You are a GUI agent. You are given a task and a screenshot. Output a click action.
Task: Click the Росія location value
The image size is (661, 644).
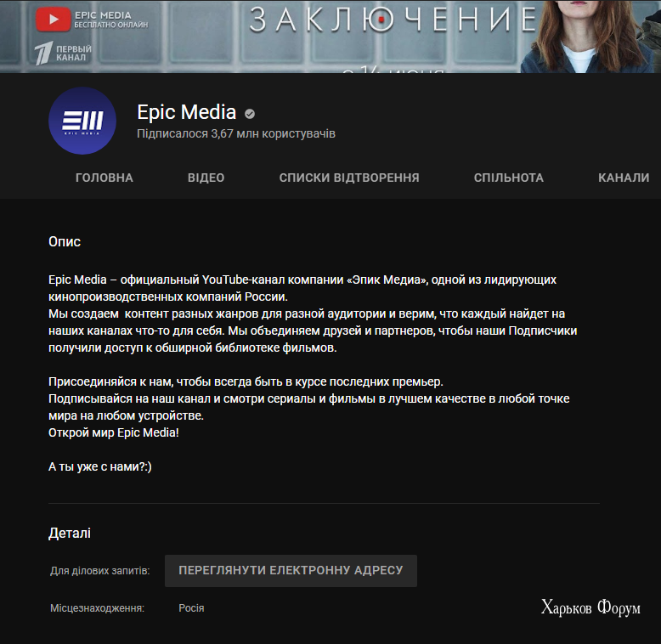pyautogui.click(x=191, y=608)
